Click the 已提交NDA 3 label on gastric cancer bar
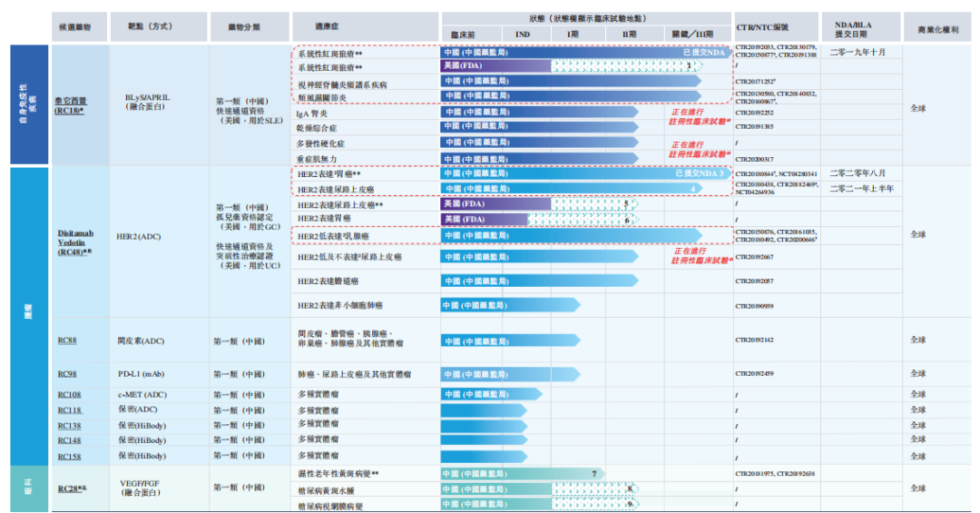Viewport: 980px width, 513px height. click(699, 173)
